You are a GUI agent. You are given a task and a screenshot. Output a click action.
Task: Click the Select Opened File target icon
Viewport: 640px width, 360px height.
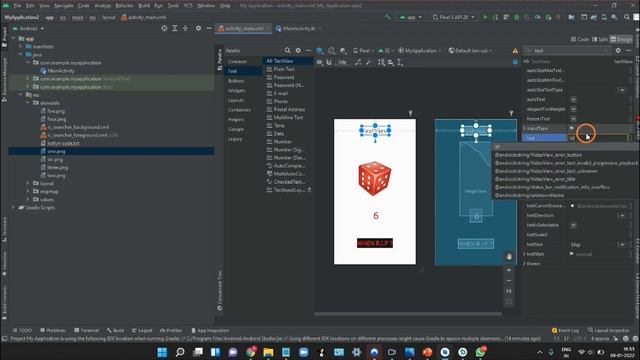pyautogui.click(x=164, y=28)
